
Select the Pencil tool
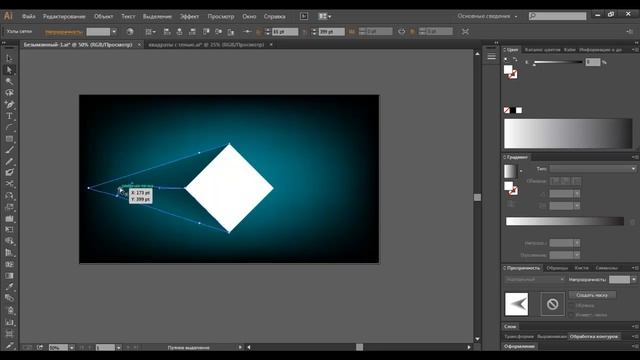9,161
